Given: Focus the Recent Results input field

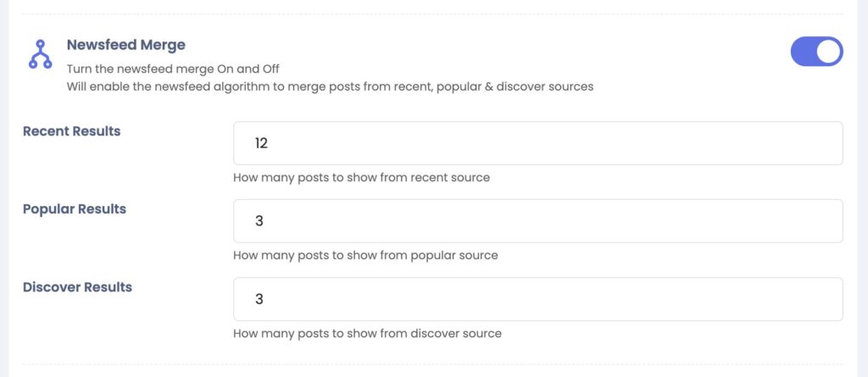Looking at the screenshot, I should [538, 143].
